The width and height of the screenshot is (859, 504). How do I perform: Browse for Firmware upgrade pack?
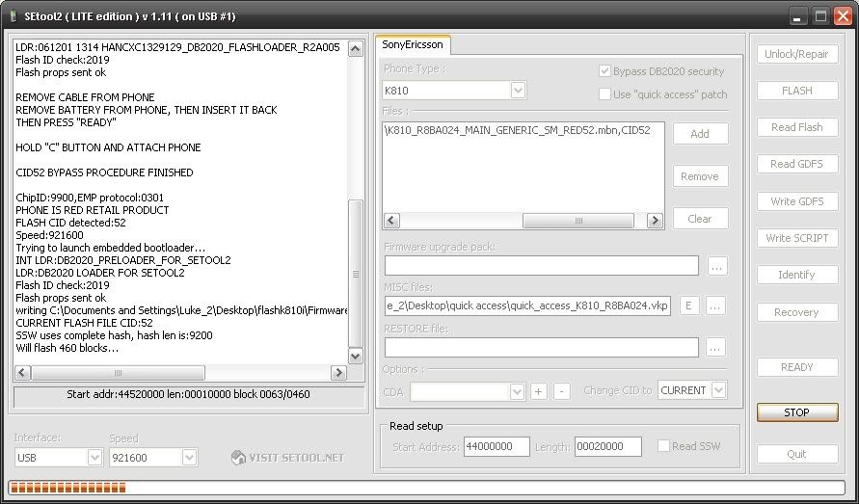[717, 266]
